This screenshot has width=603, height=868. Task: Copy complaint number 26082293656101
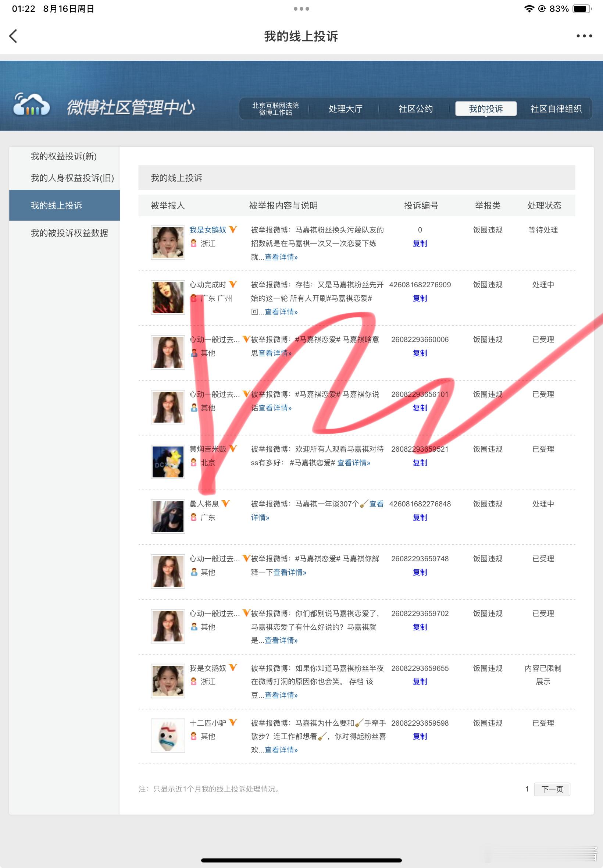tap(420, 408)
